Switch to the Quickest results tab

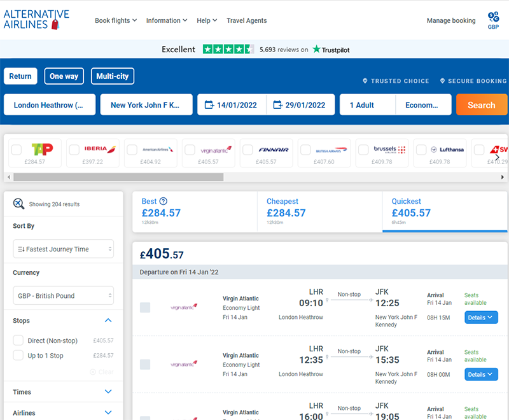445,211
